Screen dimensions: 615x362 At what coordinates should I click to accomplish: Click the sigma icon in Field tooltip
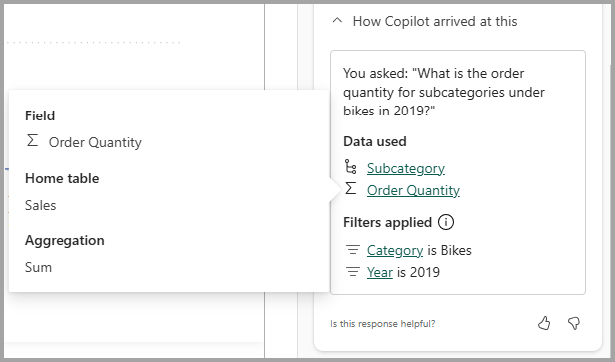click(33, 140)
